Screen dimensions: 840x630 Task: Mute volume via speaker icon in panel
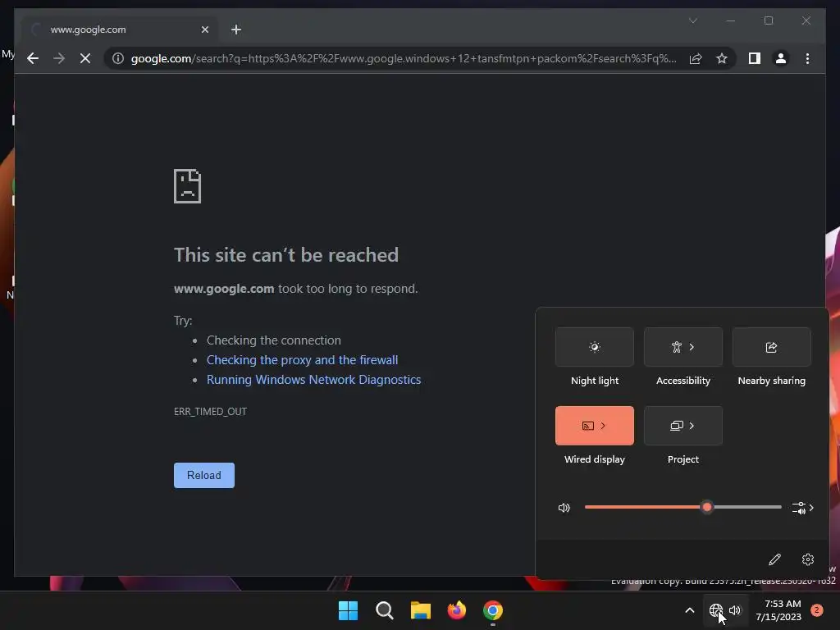point(564,507)
